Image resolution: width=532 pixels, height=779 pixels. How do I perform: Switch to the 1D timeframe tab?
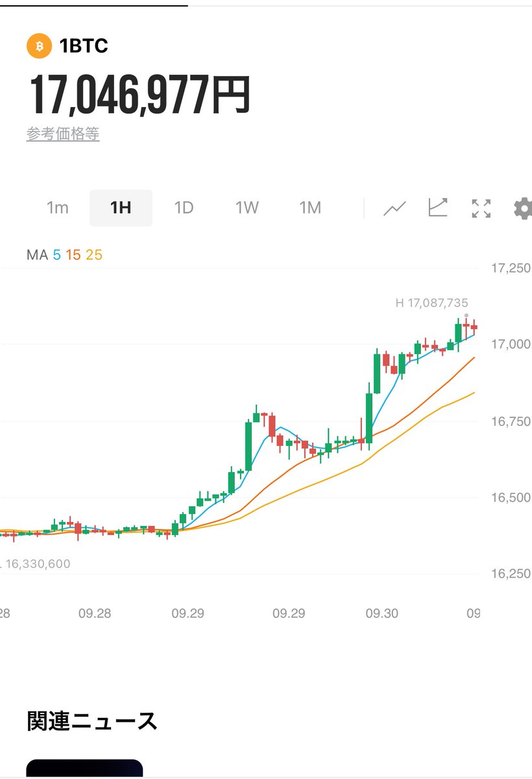coord(184,206)
